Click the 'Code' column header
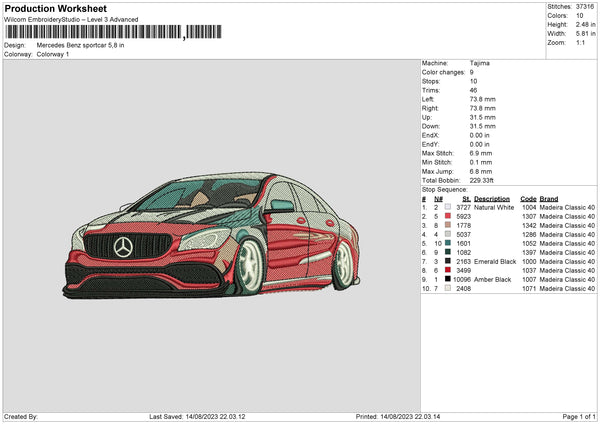Viewport: 600px width, 424px height. 528,199
